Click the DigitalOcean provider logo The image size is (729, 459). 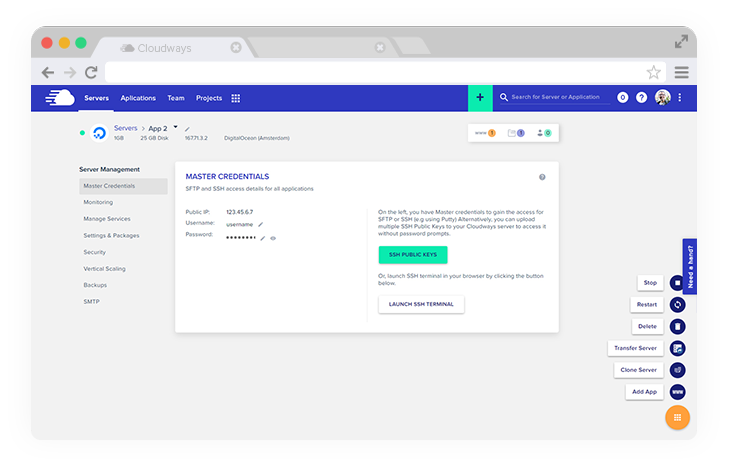click(99, 133)
